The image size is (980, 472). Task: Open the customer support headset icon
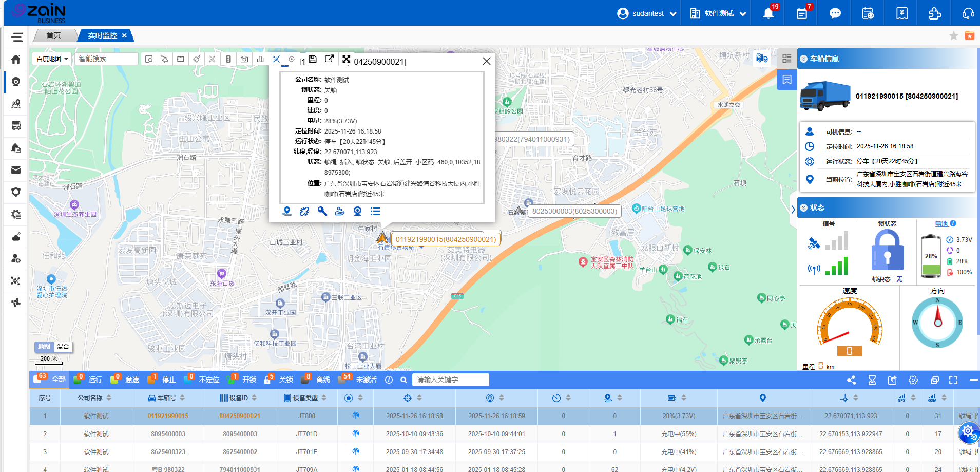[968, 13]
